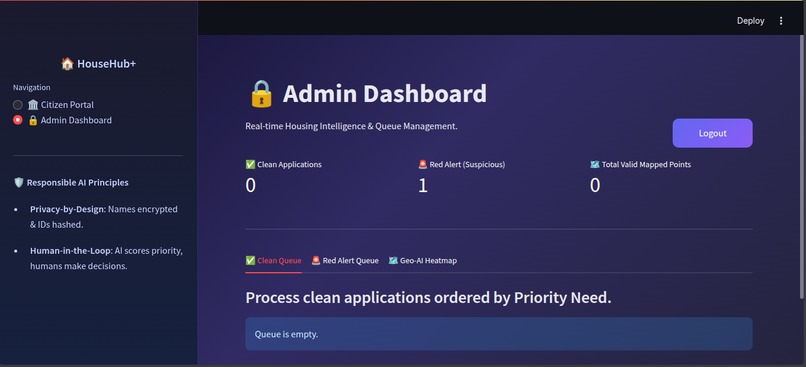Screen dimensions: 806x367
Task: Click the HouseHub+ title text
Action: pos(106,64)
